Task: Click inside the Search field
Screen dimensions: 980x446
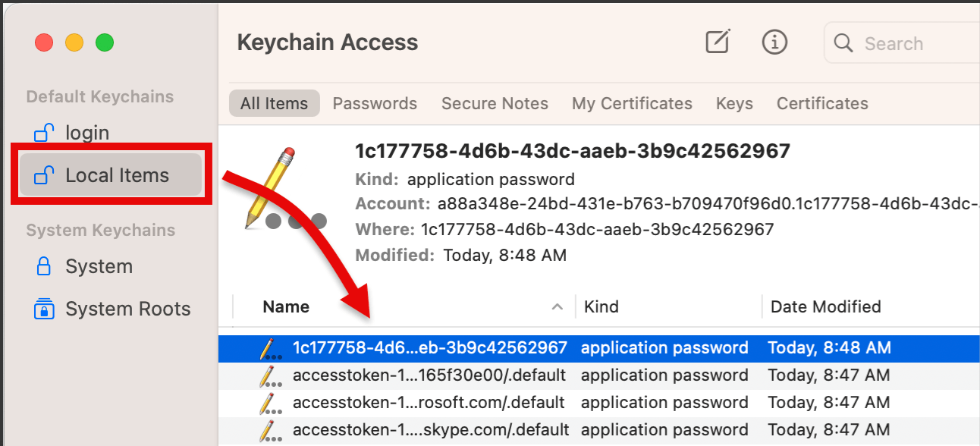Action: pos(902,43)
